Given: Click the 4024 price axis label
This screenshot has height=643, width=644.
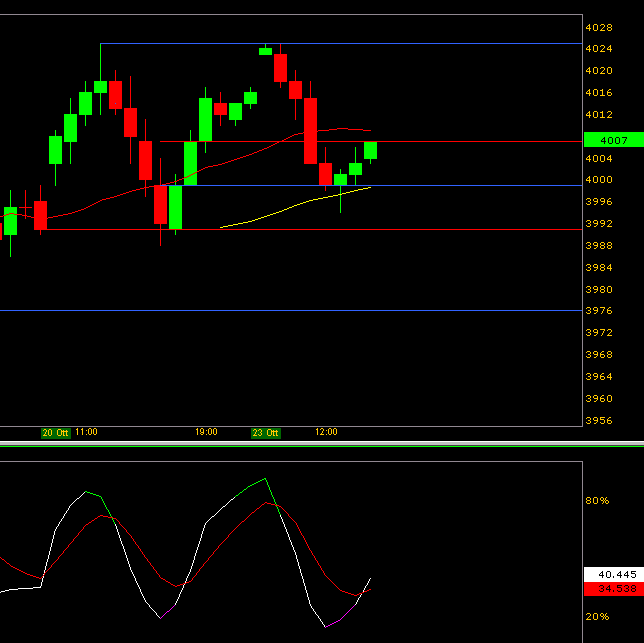Looking at the screenshot, I should coord(598,48).
